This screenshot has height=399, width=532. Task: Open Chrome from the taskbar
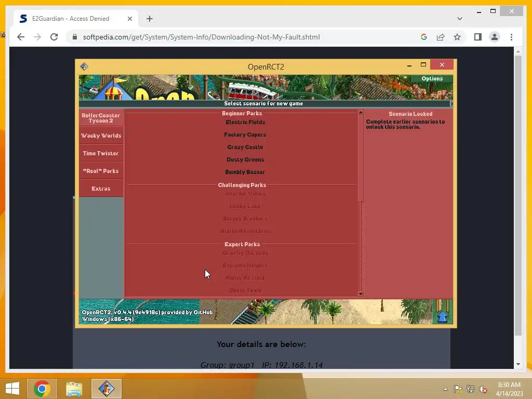coord(42,389)
